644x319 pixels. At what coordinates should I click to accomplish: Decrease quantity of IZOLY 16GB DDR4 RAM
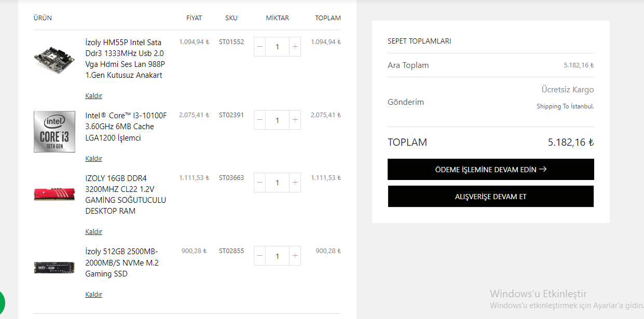tap(259, 183)
